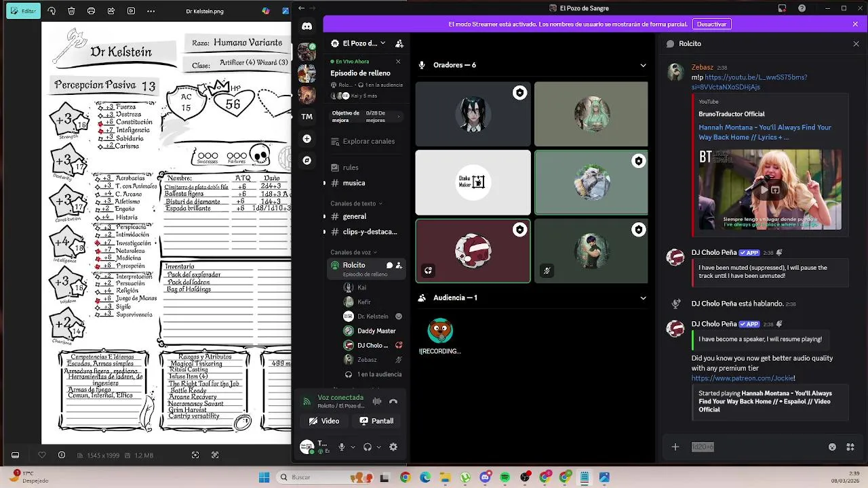
Task: Dismiss the streamer mode banner
Action: pos(855,24)
